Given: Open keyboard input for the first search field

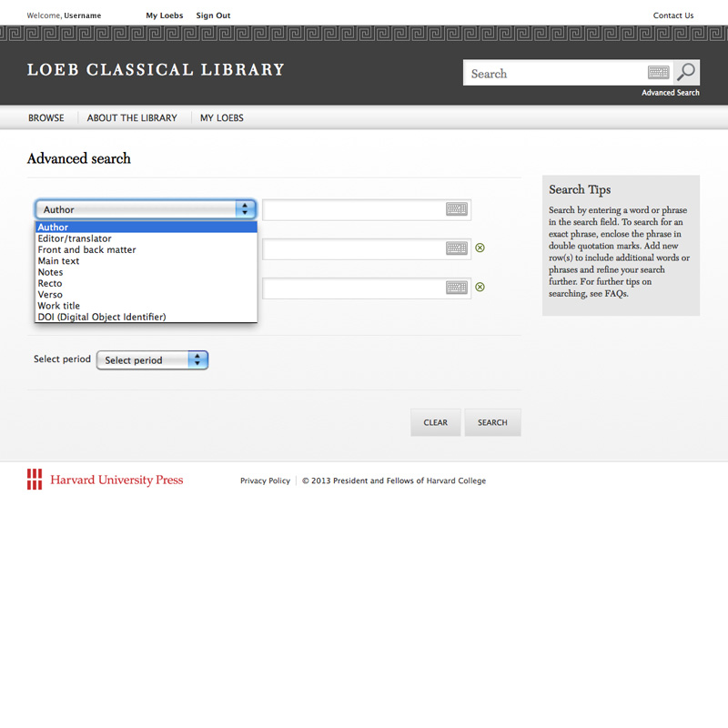Looking at the screenshot, I should click(455, 209).
